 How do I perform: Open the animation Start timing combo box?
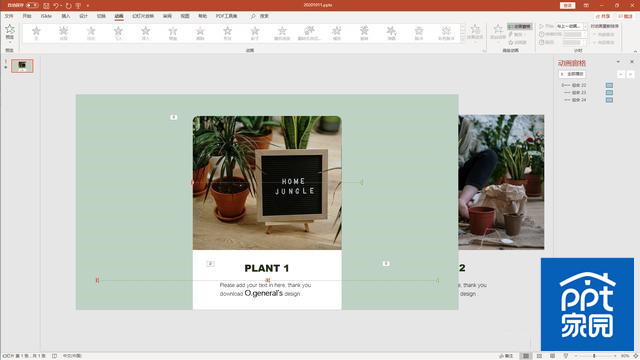pos(571,26)
